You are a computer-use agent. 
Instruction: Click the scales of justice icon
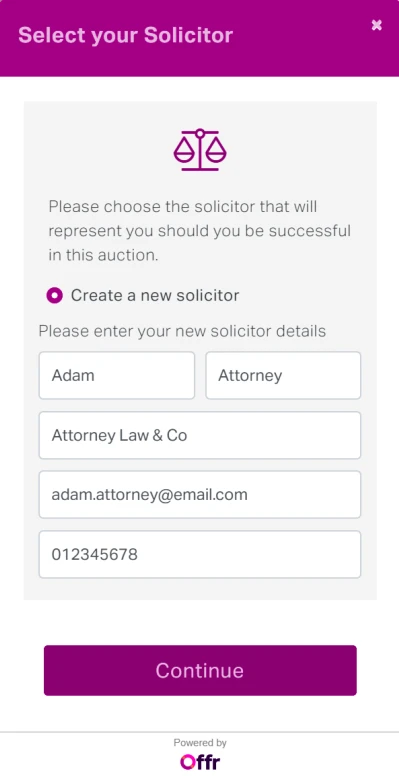[x=200, y=150]
